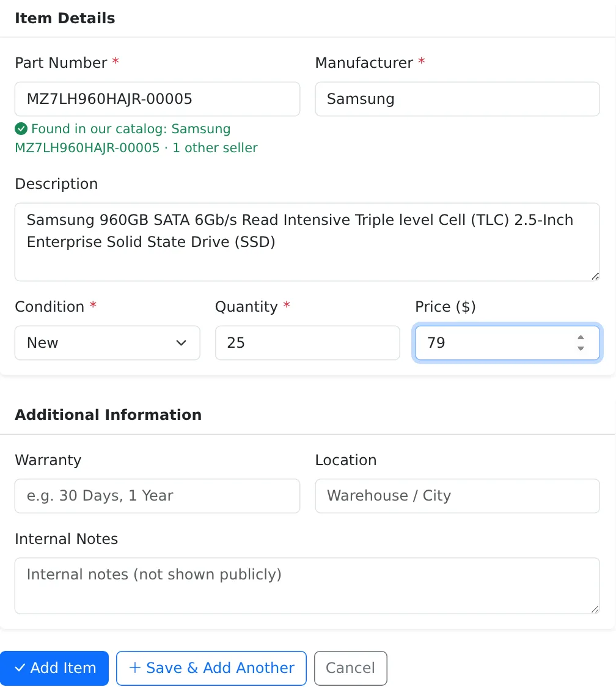Click inside the Description text area
The image size is (616, 687).
click(x=307, y=242)
